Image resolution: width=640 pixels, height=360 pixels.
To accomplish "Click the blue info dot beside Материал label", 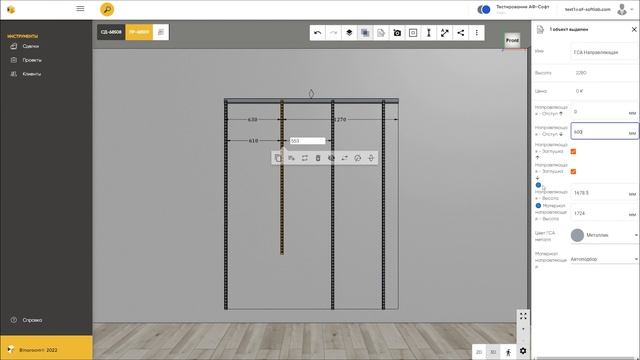I will (x=538, y=206).
